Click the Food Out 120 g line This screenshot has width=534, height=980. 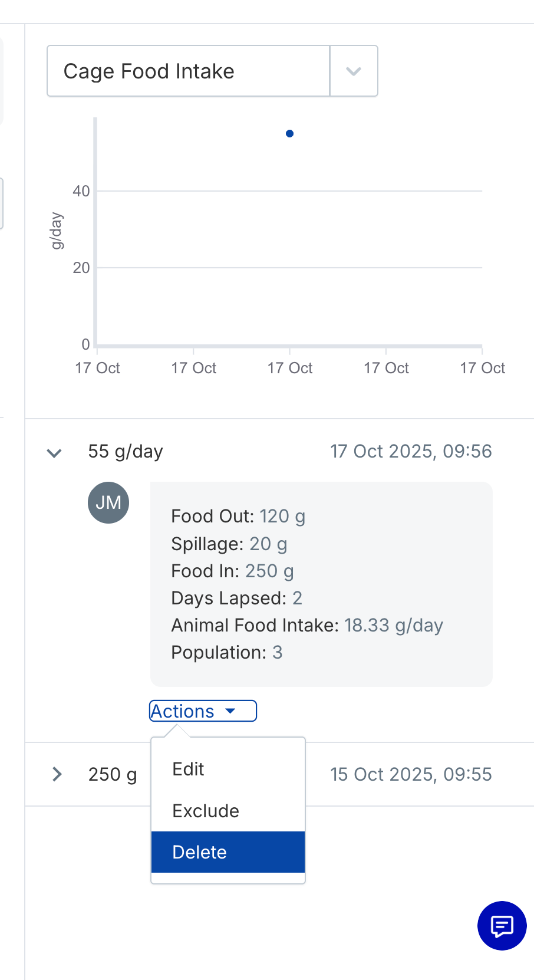click(238, 517)
